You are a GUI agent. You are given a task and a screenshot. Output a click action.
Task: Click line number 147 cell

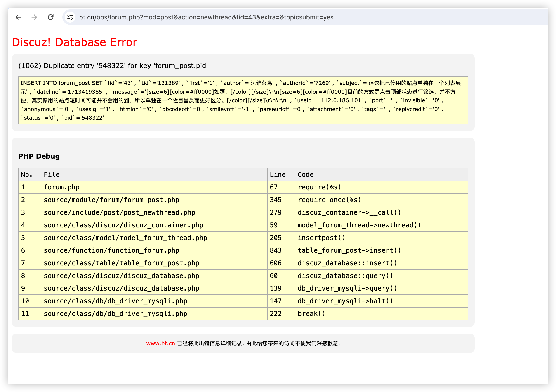click(x=281, y=301)
